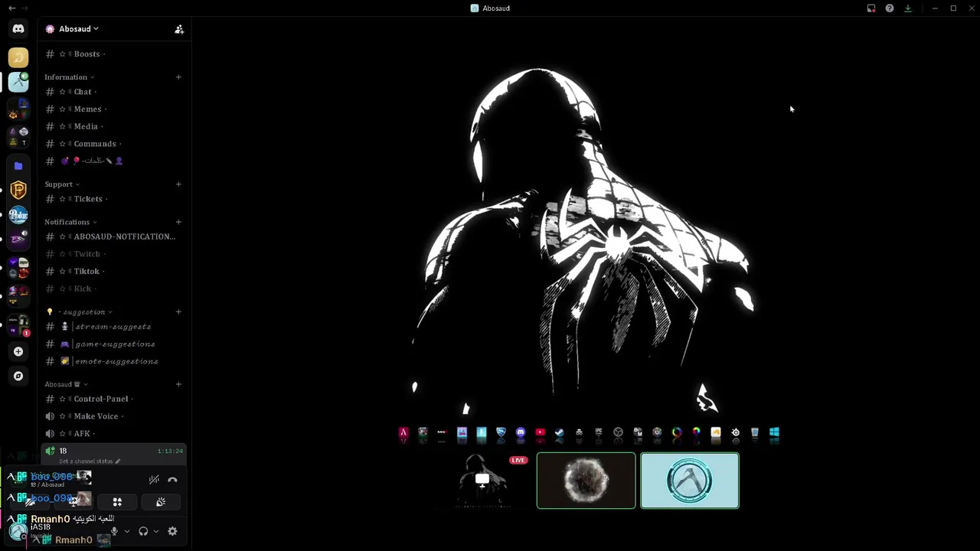Open Discover servers compass icon
The height and width of the screenshot is (551, 980).
coord(18,377)
